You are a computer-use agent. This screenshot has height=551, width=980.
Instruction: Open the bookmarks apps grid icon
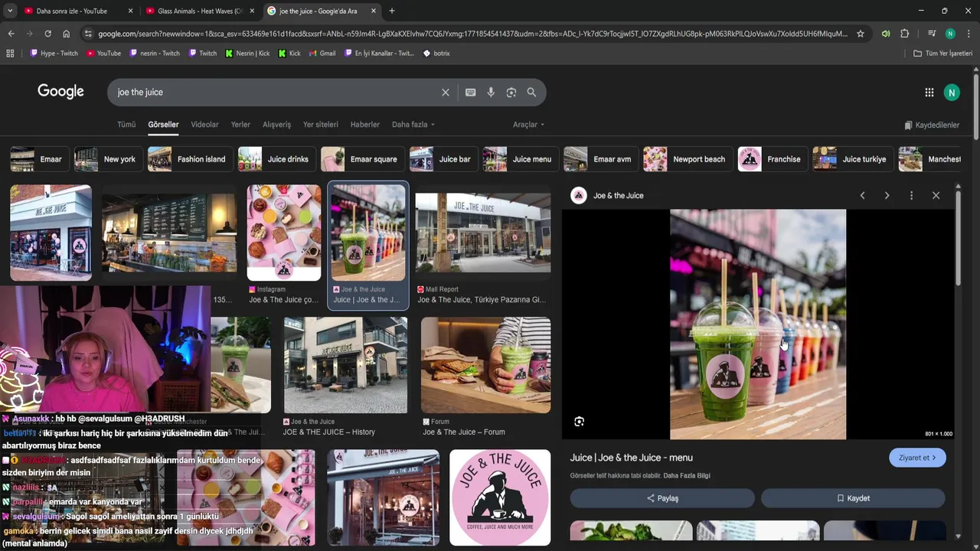[x=10, y=54]
